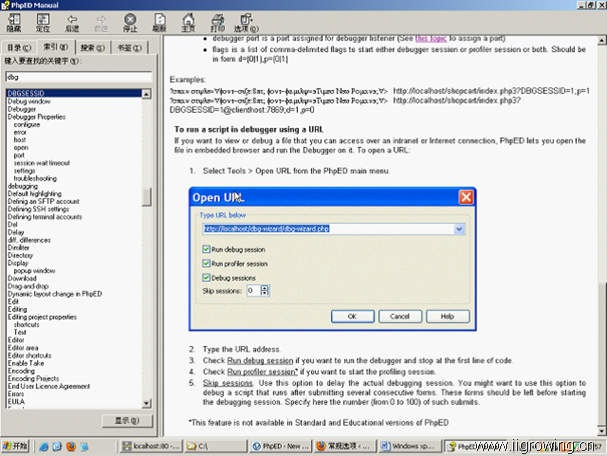This screenshot has height=456, width=607.
Task: Switch to the C:\ folder taskbar window
Action: (216, 446)
